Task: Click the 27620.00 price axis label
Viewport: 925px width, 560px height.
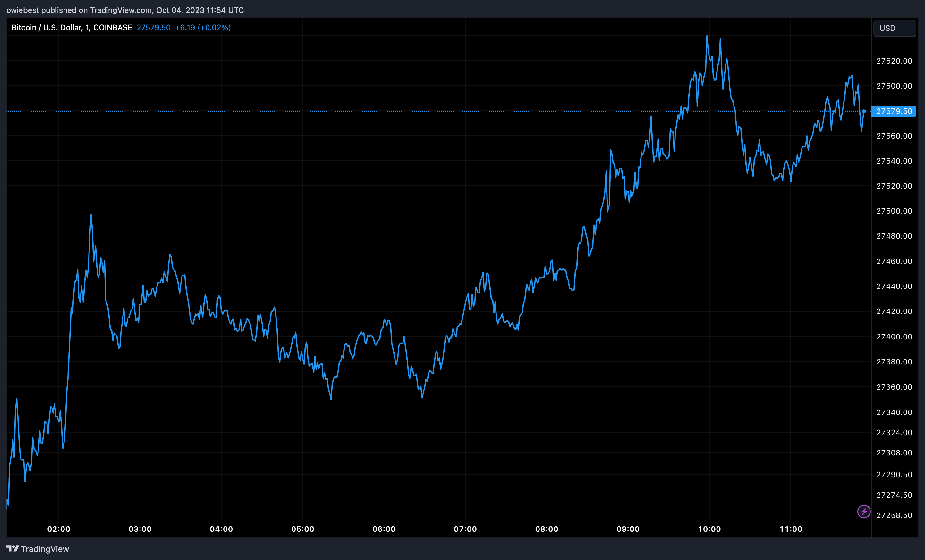Action: [x=894, y=61]
